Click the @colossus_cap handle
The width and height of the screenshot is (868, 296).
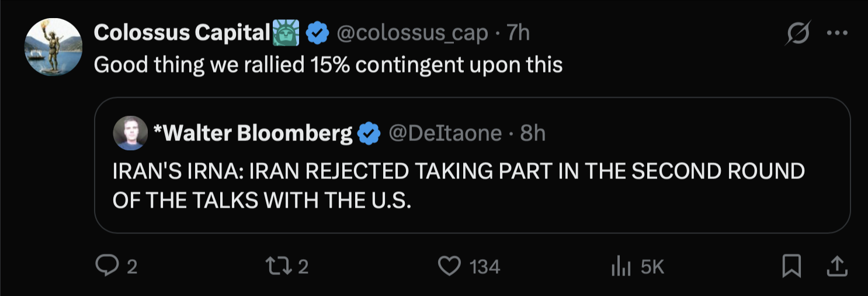coord(412,33)
